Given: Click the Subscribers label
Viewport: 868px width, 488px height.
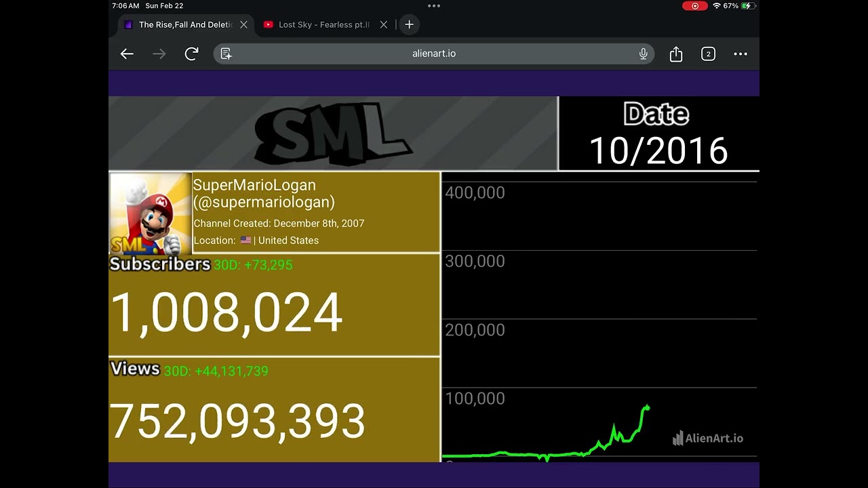Looking at the screenshot, I should tap(160, 264).
